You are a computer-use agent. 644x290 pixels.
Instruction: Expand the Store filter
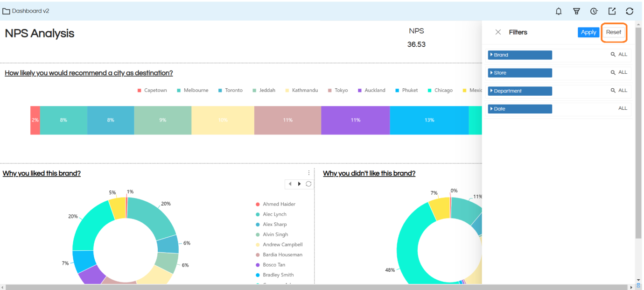point(520,73)
